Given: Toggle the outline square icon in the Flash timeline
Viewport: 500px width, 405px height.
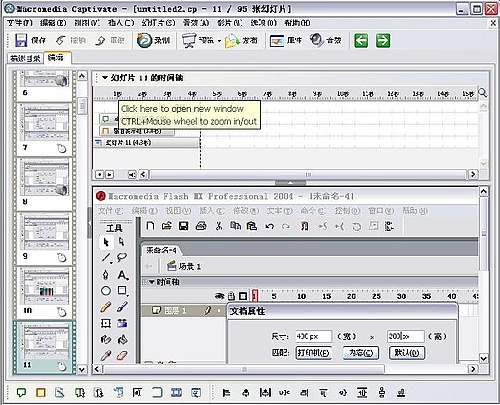Looking at the screenshot, I should [243, 296].
